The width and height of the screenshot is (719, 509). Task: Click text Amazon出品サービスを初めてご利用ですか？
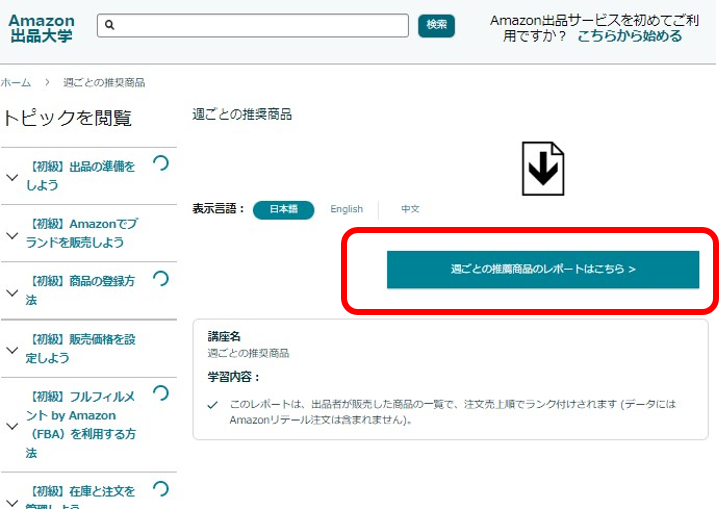[594, 28]
